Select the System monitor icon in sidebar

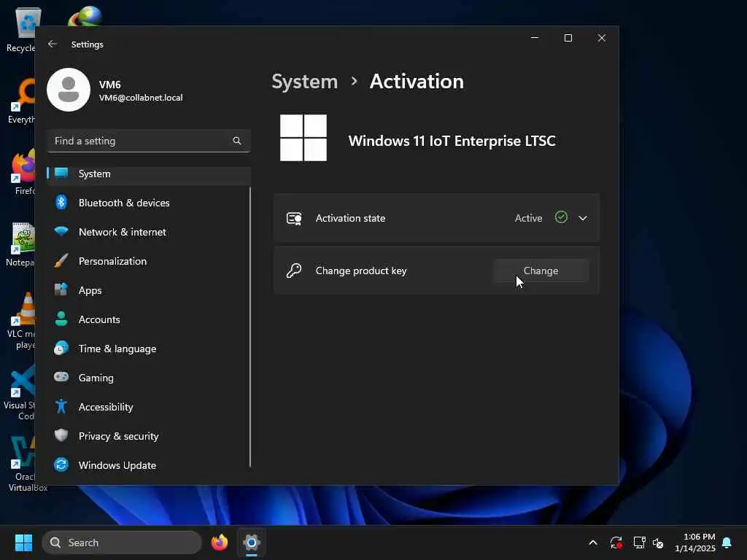tap(61, 174)
